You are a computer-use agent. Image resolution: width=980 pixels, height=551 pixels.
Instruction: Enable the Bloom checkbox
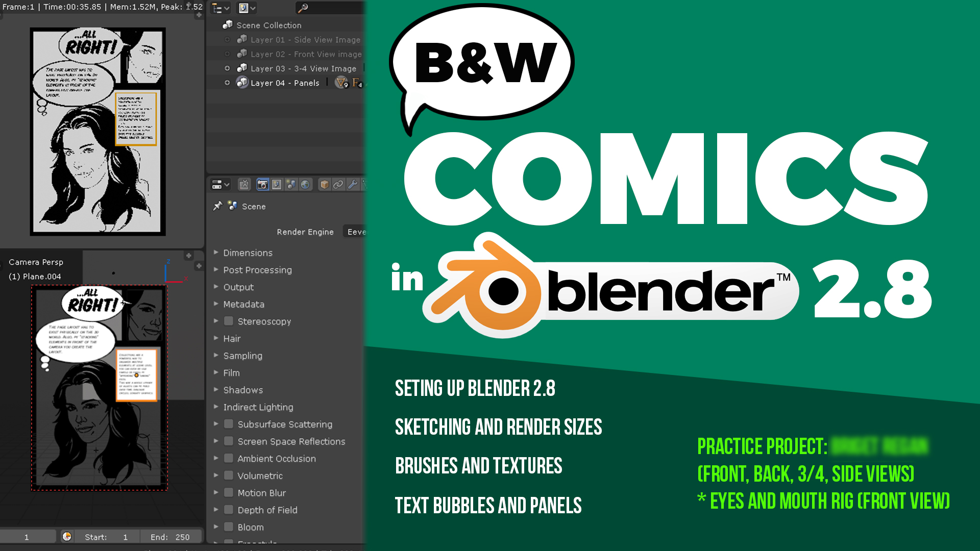pyautogui.click(x=229, y=527)
